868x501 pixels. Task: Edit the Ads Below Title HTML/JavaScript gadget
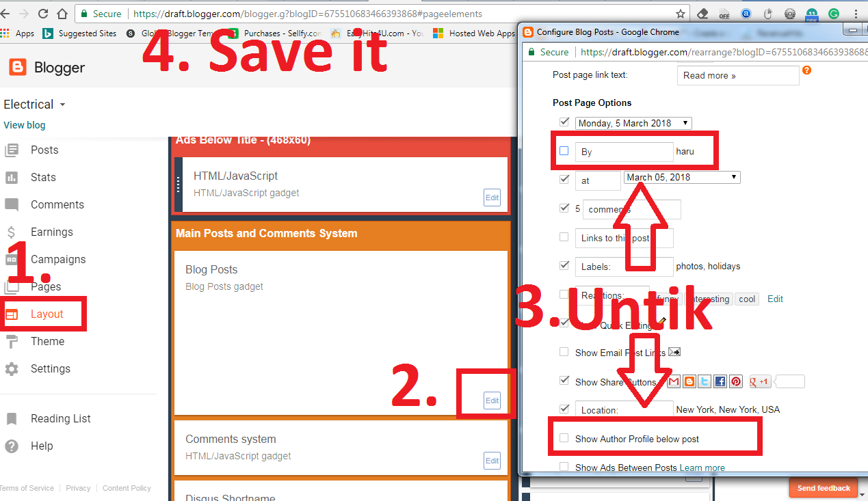492,198
